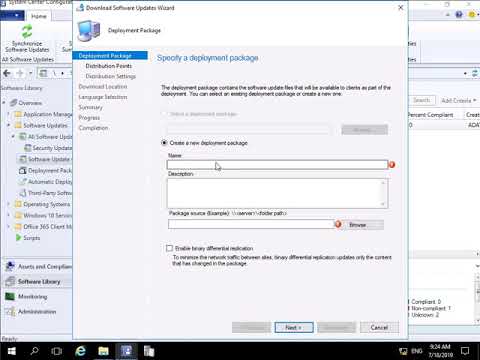Click the Next button

294,327
